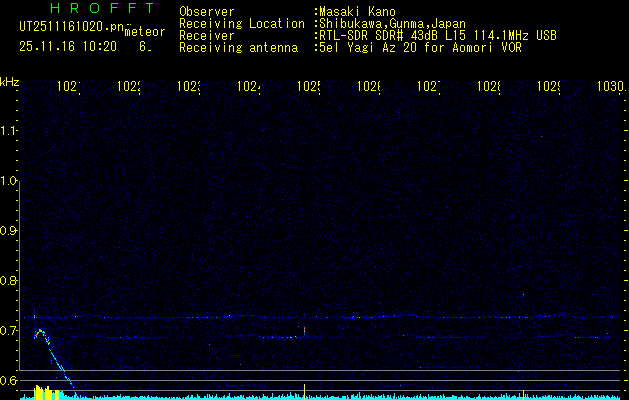
Task: Click the RTL-SDR receiver description line
Action: coord(438,35)
